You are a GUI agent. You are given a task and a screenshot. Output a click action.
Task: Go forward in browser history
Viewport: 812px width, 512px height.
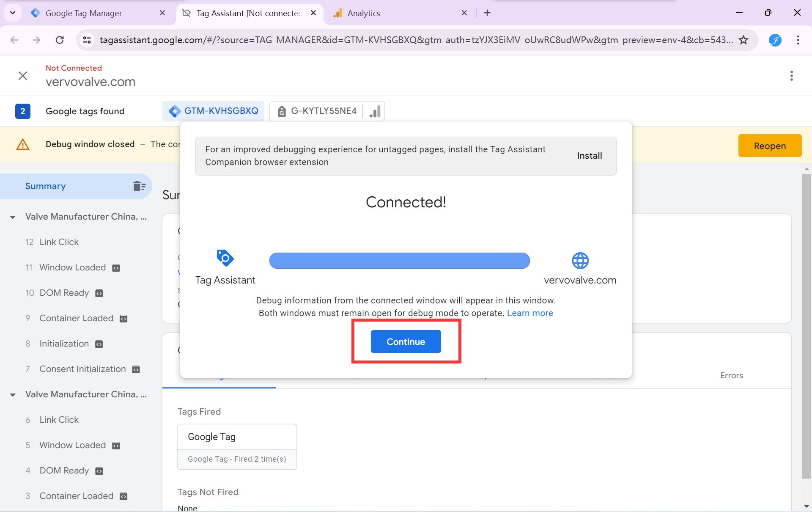point(37,40)
